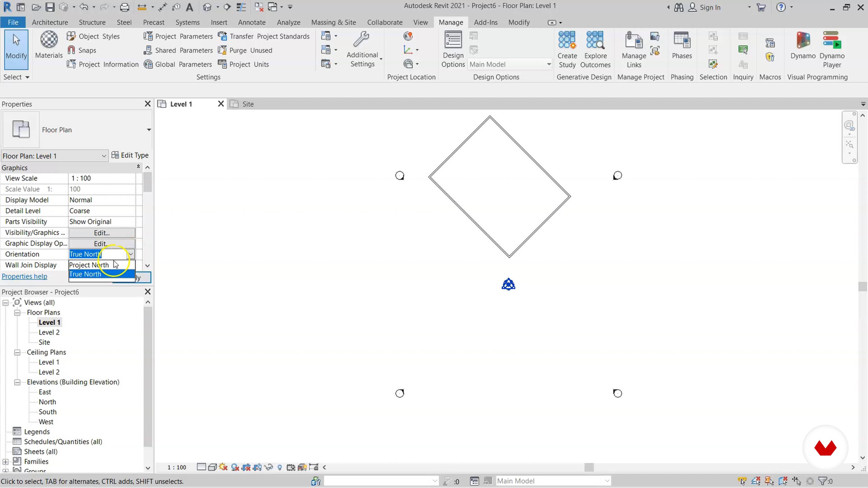Collapse the Graphics properties section

(138, 167)
